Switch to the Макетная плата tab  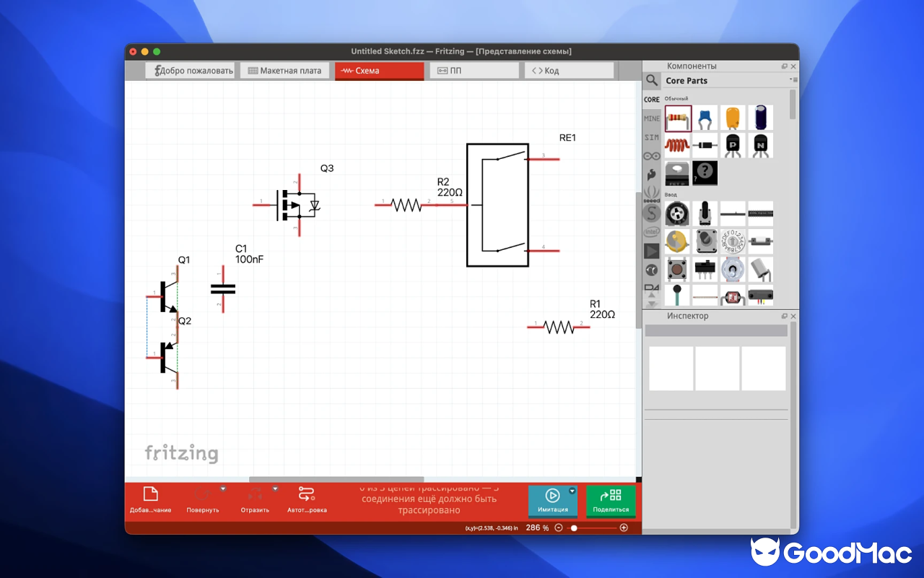284,70
